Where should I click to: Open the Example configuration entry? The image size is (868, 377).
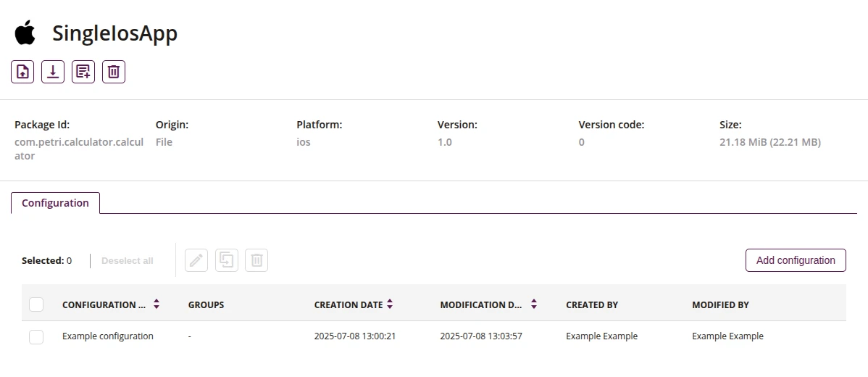tap(108, 336)
